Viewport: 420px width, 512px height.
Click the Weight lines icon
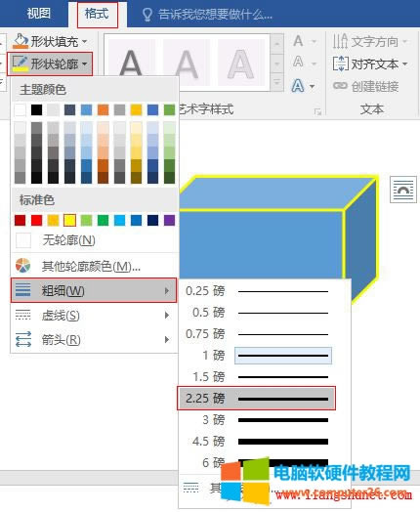click(x=22, y=290)
